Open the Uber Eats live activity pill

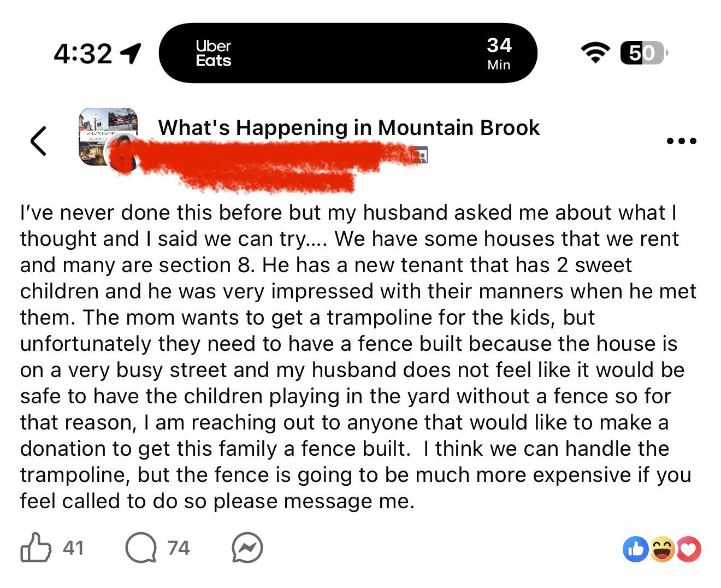point(348,53)
